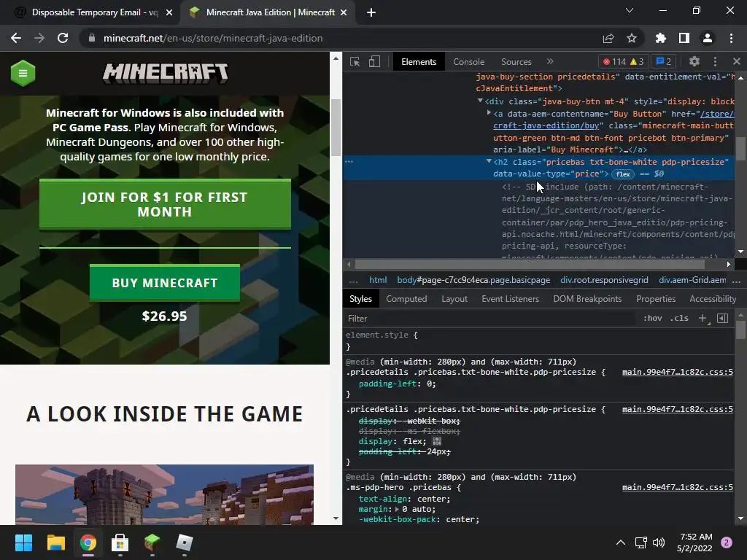
Task: Select html in the breadcrumb bar
Action: 378,280
